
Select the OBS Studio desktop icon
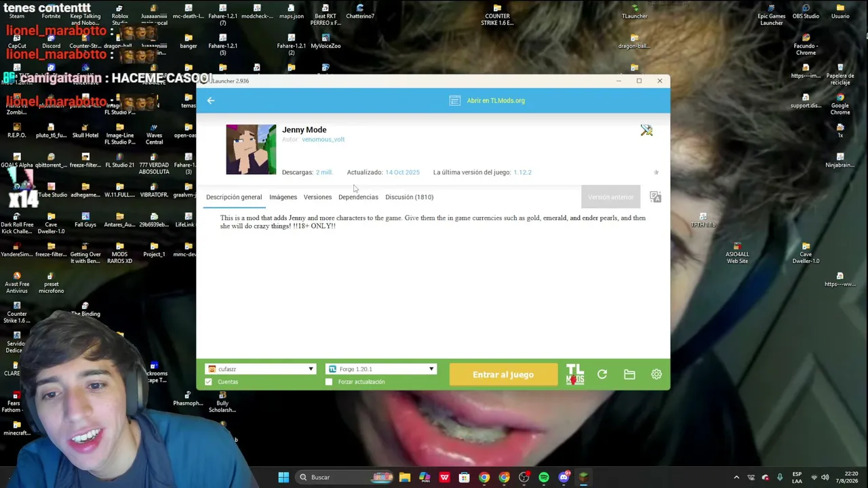point(806,12)
